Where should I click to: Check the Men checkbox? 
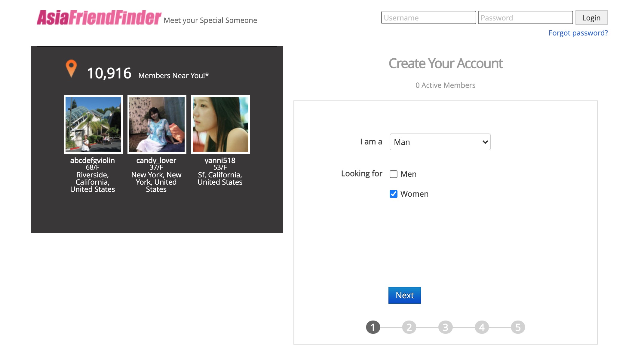pyautogui.click(x=394, y=174)
